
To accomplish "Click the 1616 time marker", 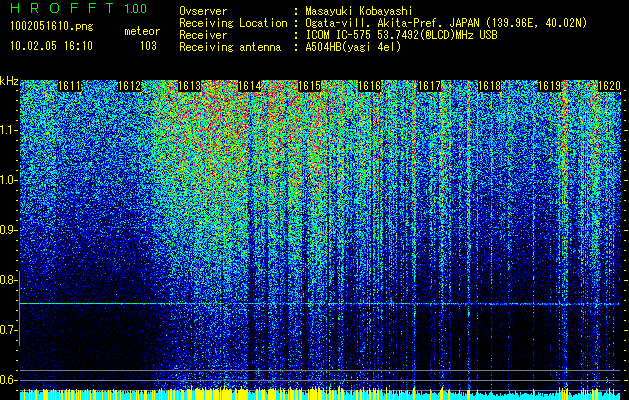I will coord(369,86).
